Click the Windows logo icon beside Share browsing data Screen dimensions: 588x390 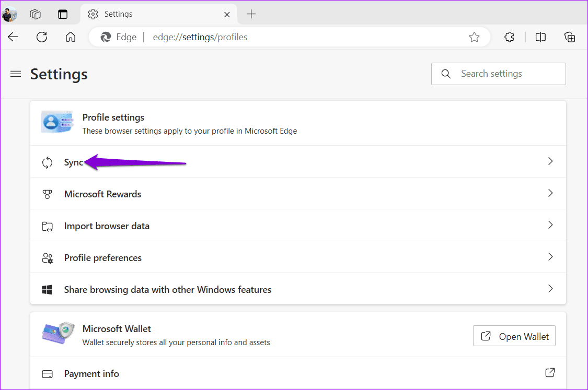point(47,289)
